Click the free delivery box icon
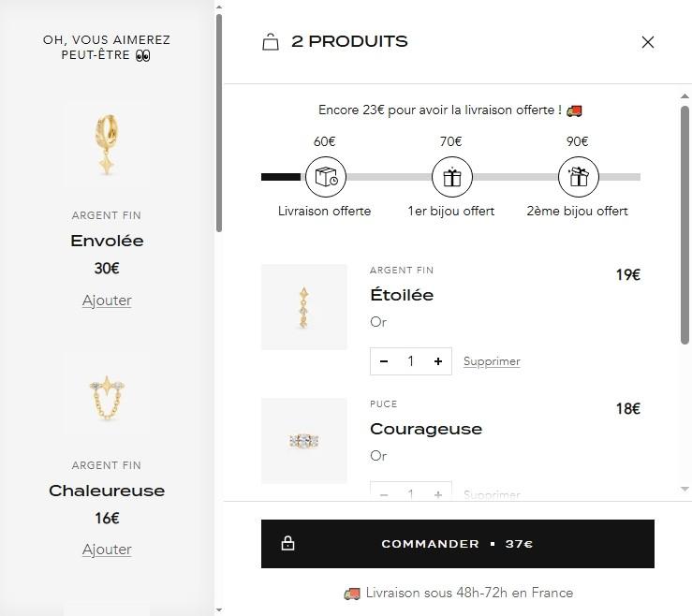The height and width of the screenshot is (616, 692). 326,176
